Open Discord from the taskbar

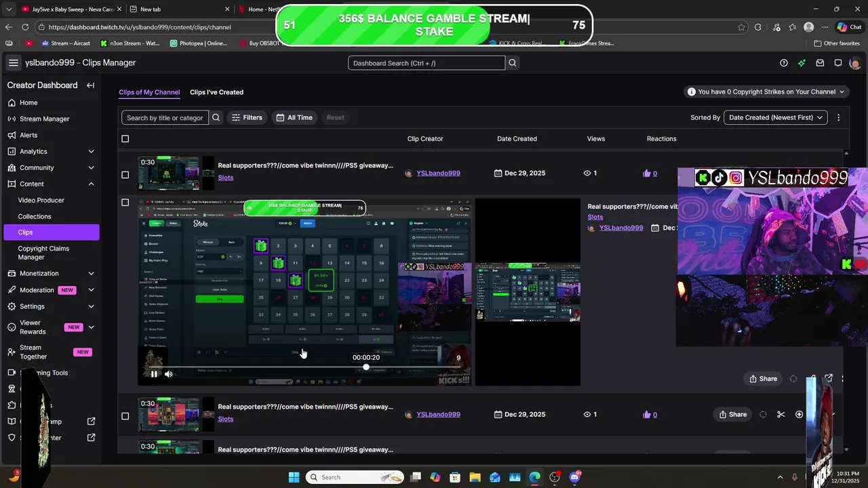pos(575,477)
